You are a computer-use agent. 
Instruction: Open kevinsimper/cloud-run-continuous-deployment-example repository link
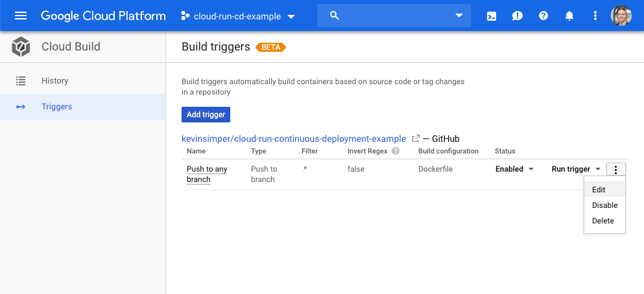pyautogui.click(x=294, y=139)
